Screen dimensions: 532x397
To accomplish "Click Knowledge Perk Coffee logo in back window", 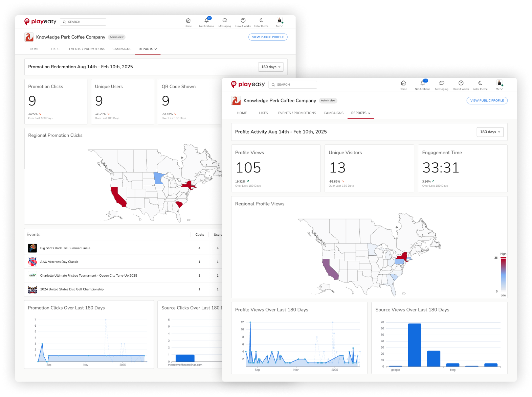I will [29, 37].
